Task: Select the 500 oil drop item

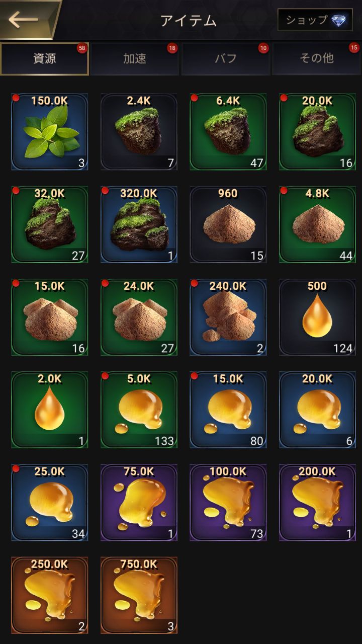Action: click(318, 317)
